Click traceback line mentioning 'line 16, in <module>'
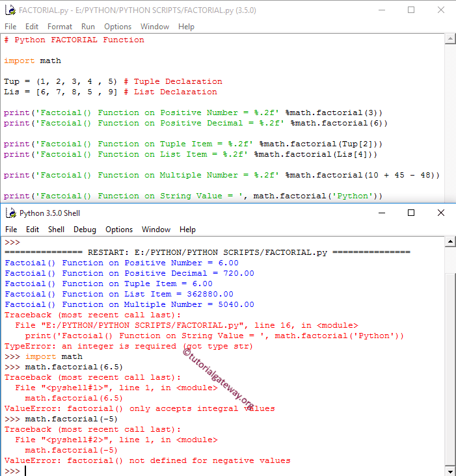 tap(187, 325)
